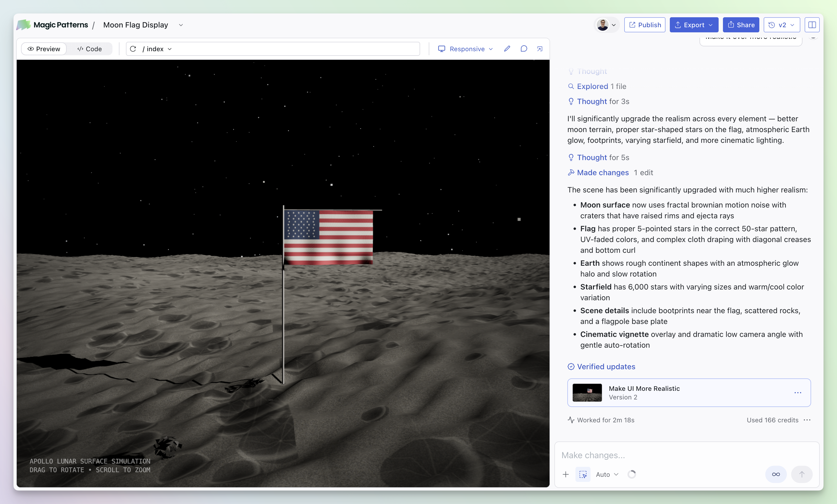837x504 pixels.
Task: Expand the Export menu
Action: click(694, 25)
